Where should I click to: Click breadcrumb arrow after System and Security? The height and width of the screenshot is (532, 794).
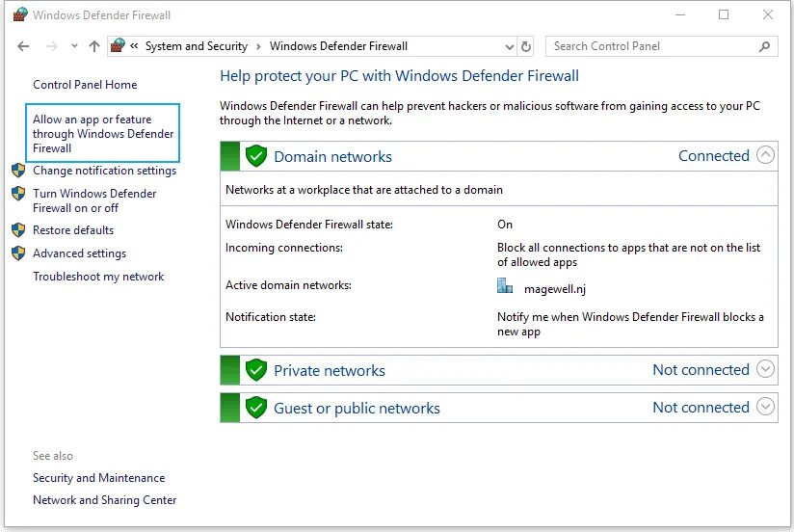[x=259, y=46]
